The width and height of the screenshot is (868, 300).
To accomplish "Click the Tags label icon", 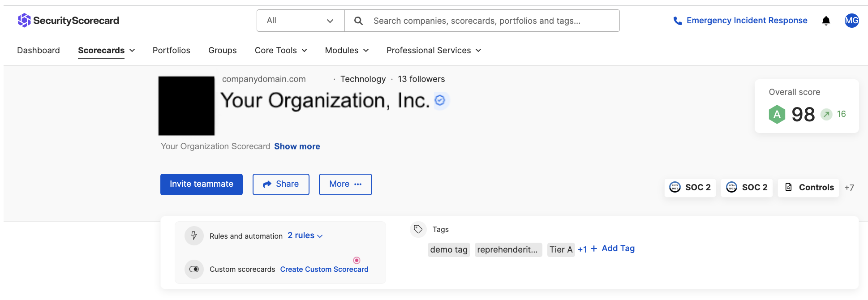I will [418, 229].
